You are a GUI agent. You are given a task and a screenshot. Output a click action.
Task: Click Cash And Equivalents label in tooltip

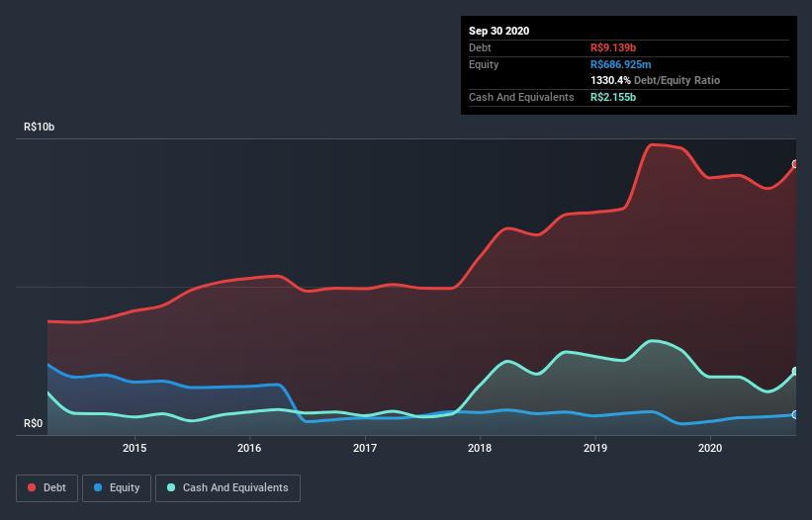521,97
